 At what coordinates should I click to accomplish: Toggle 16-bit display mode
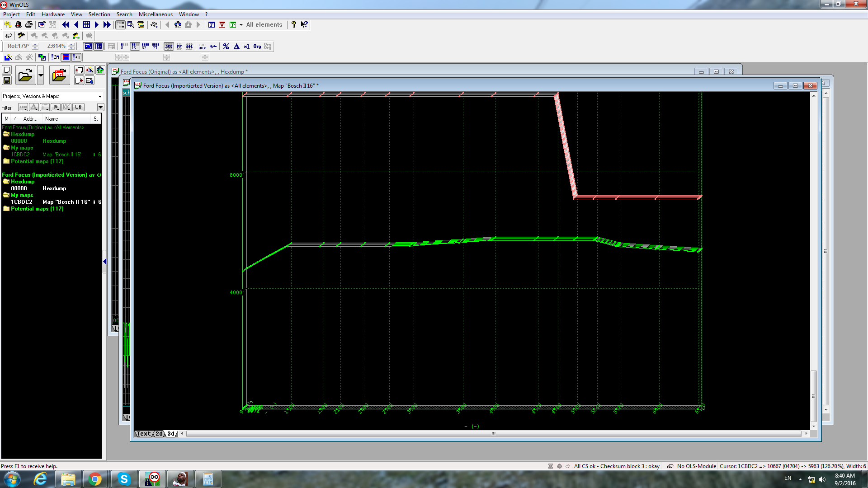pyautogui.click(x=134, y=46)
